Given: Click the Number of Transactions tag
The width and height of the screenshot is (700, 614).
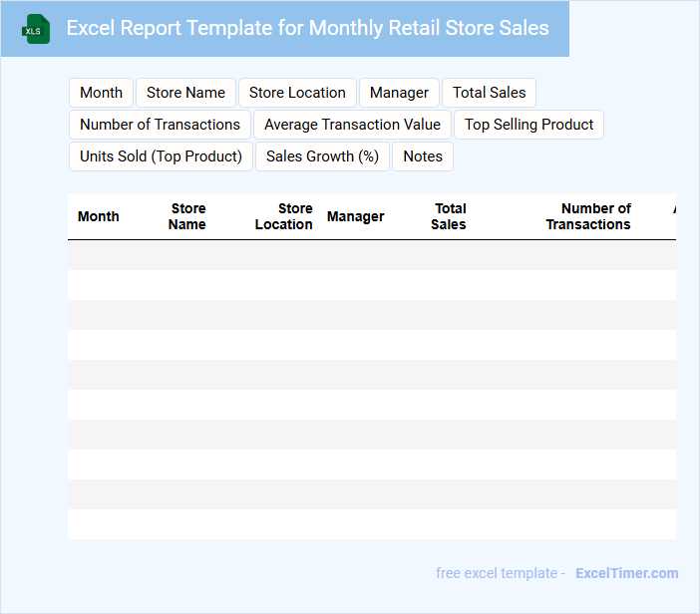Looking at the screenshot, I should click(x=160, y=125).
